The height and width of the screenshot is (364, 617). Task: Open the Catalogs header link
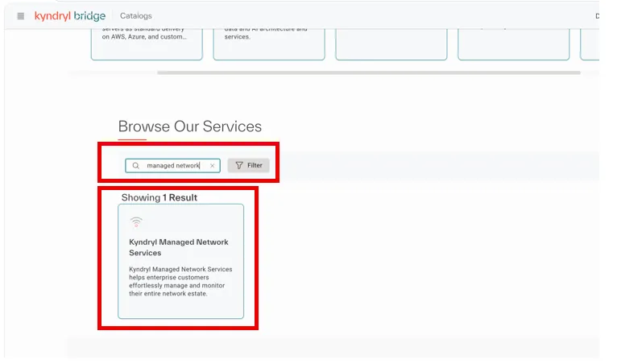(136, 16)
